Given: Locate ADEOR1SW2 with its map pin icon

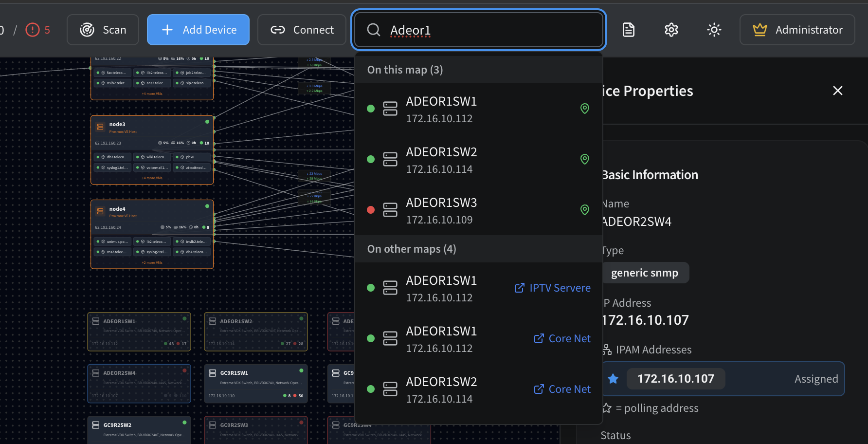Looking at the screenshot, I should (585, 159).
